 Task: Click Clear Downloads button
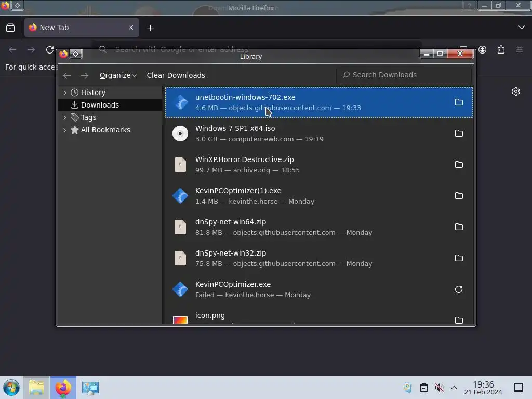click(176, 75)
